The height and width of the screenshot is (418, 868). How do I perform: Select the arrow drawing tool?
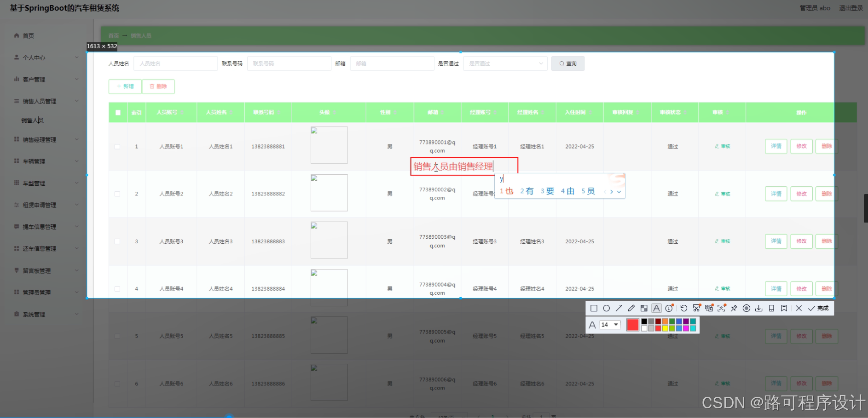tap(619, 308)
